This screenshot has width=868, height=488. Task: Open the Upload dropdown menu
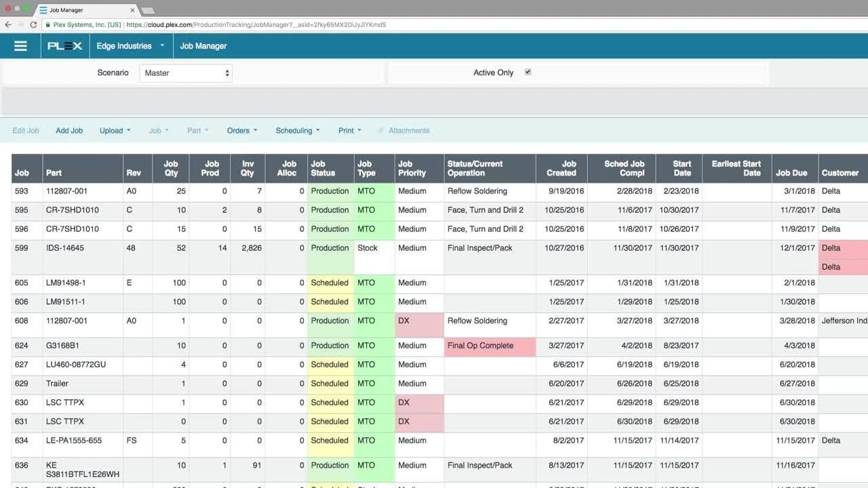pyautogui.click(x=115, y=131)
